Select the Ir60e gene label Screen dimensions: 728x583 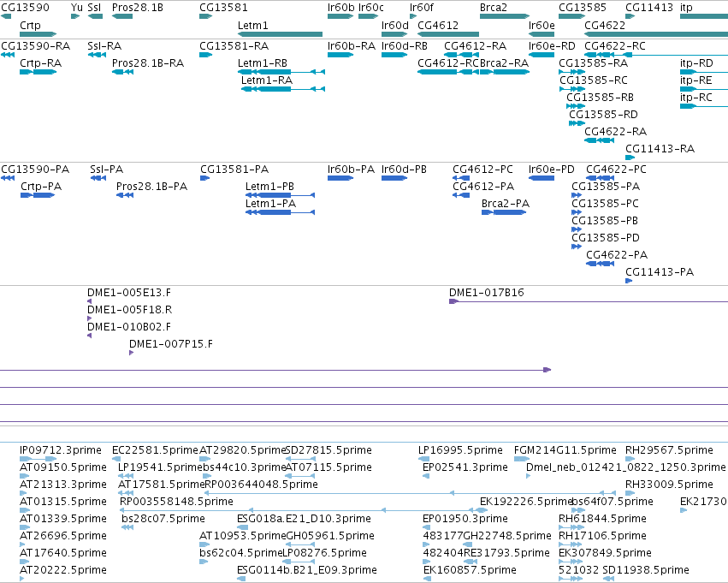coord(542,25)
